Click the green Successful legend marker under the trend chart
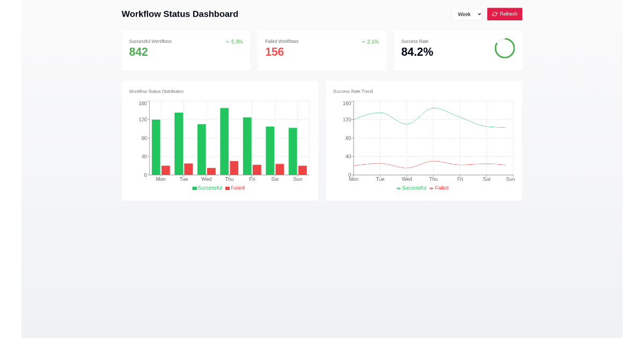This screenshot has height=338, width=644. (398, 188)
